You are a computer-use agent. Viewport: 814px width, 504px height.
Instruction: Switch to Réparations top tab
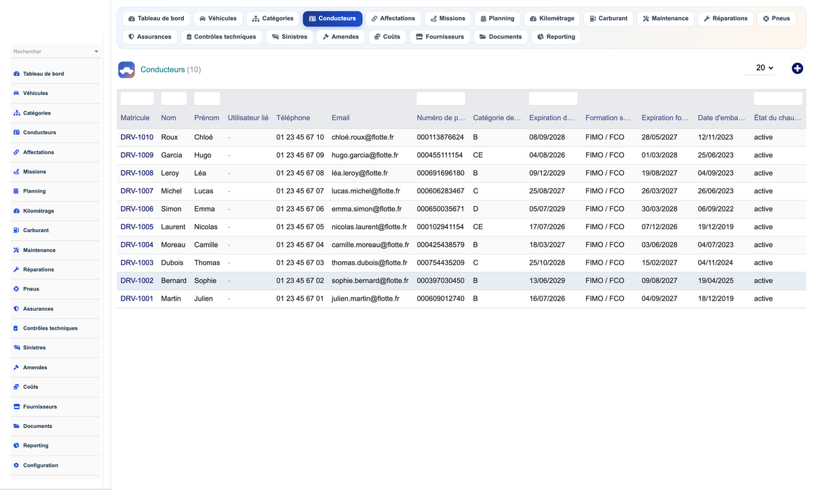tap(726, 18)
